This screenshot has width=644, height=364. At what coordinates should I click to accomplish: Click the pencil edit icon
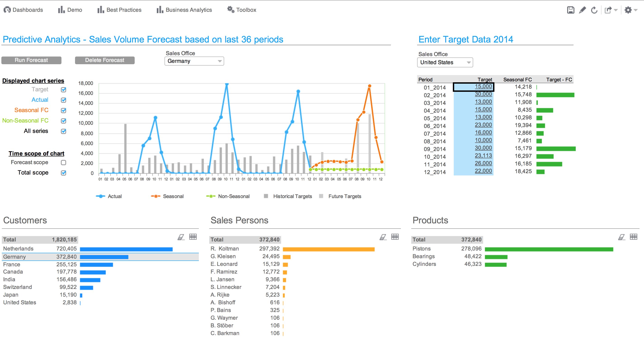coord(582,10)
